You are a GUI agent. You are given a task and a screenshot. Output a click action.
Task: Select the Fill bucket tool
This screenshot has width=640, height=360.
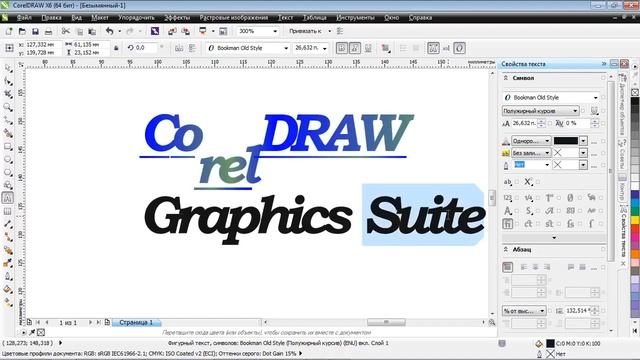click(x=8, y=289)
